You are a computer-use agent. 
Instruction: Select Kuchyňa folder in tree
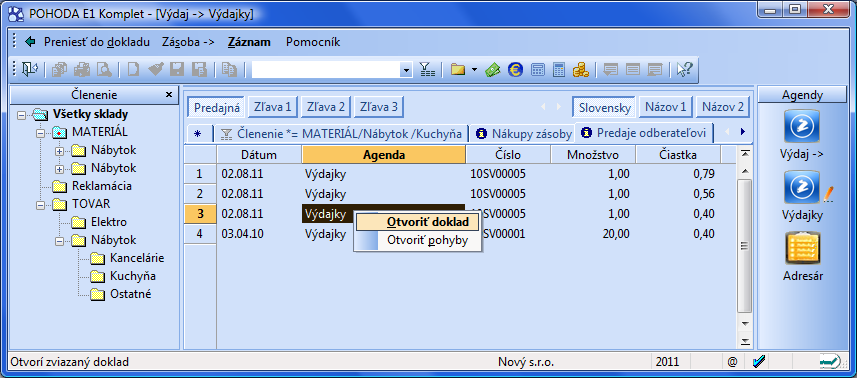[x=132, y=276]
